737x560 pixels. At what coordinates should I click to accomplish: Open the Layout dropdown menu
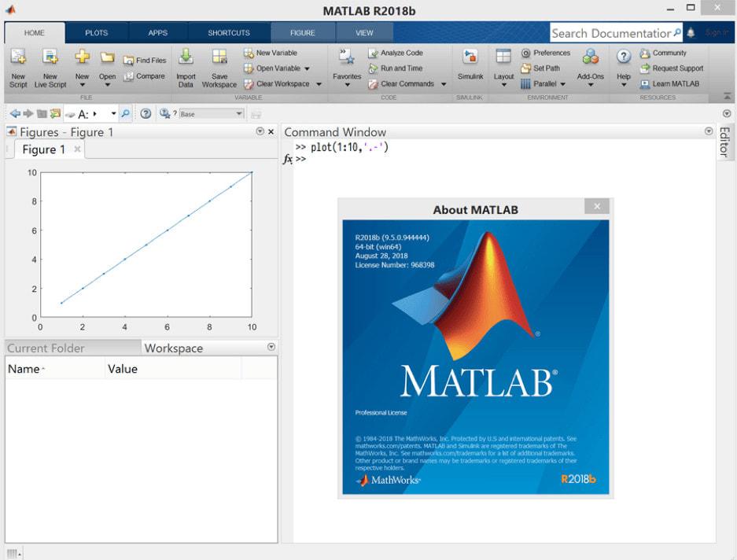[503, 68]
